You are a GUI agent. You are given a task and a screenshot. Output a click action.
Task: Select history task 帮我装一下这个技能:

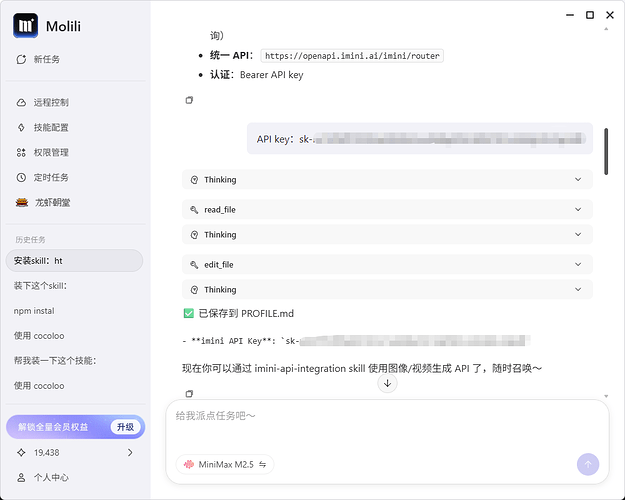click(74, 361)
